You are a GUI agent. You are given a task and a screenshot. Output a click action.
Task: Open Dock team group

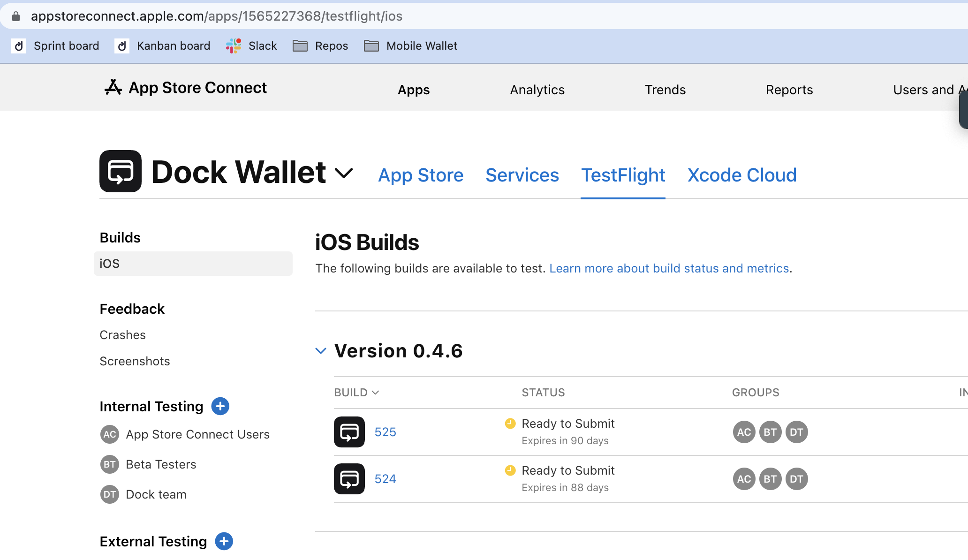click(x=156, y=494)
